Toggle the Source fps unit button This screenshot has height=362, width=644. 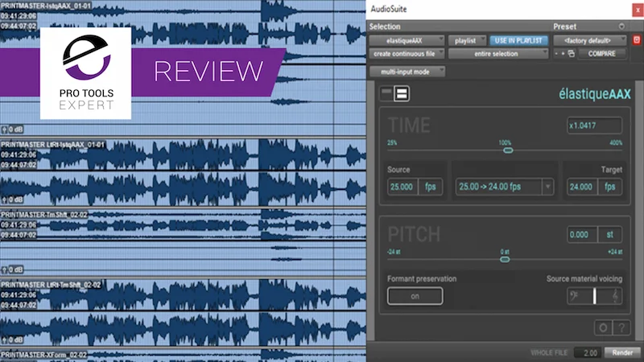click(x=431, y=187)
